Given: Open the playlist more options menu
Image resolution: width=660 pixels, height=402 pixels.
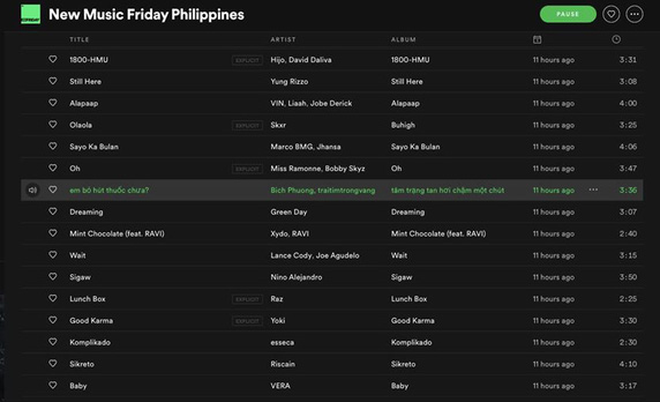Looking at the screenshot, I should tap(634, 14).
